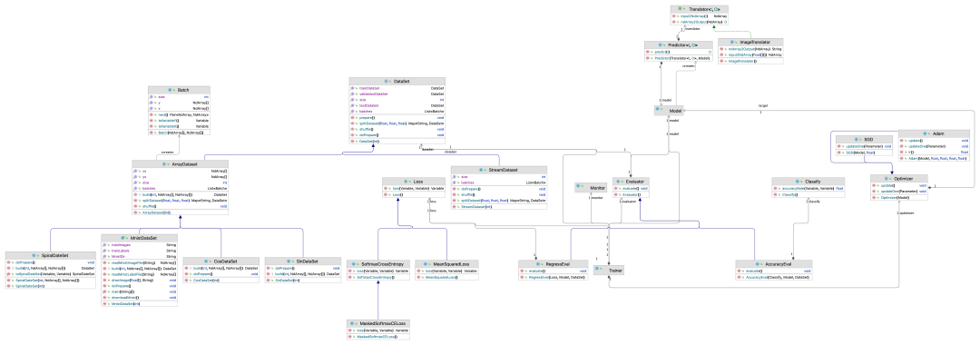980x345 pixels.
Task: Click the SpiralDateSet class icon
Action: tap(34, 256)
